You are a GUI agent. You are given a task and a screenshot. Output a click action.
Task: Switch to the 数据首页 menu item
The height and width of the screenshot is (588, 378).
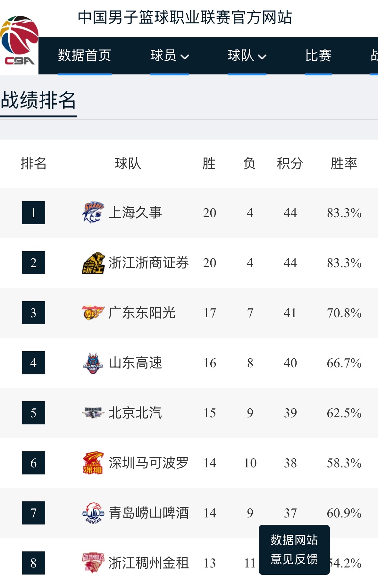point(84,55)
